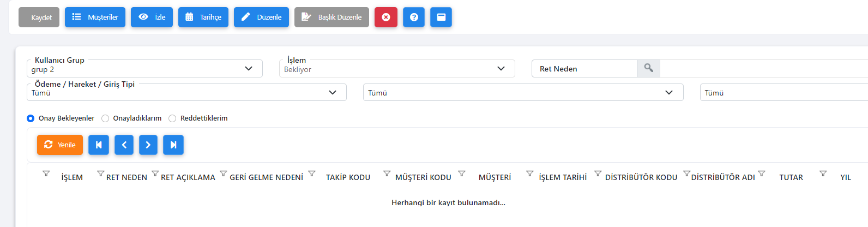Sort by GERİ GELME NEDENİ column header
The height and width of the screenshot is (227, 868).
(x=266, y=177)
